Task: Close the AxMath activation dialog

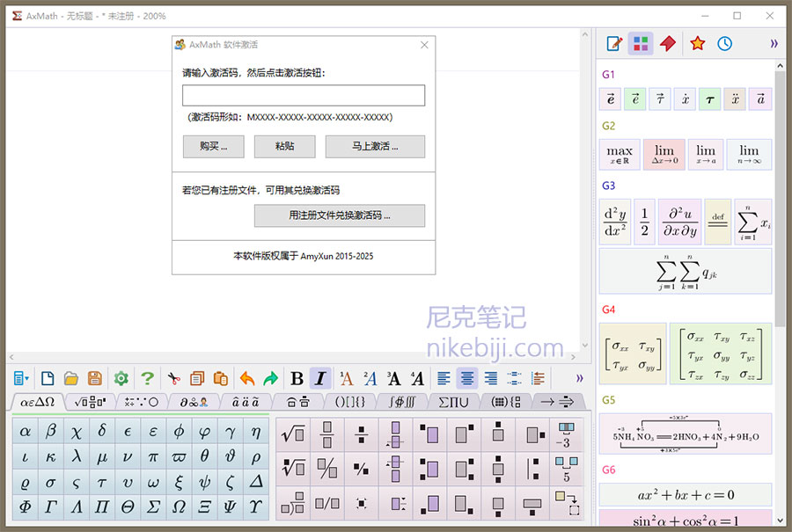Action: click(x=424, y=45)
